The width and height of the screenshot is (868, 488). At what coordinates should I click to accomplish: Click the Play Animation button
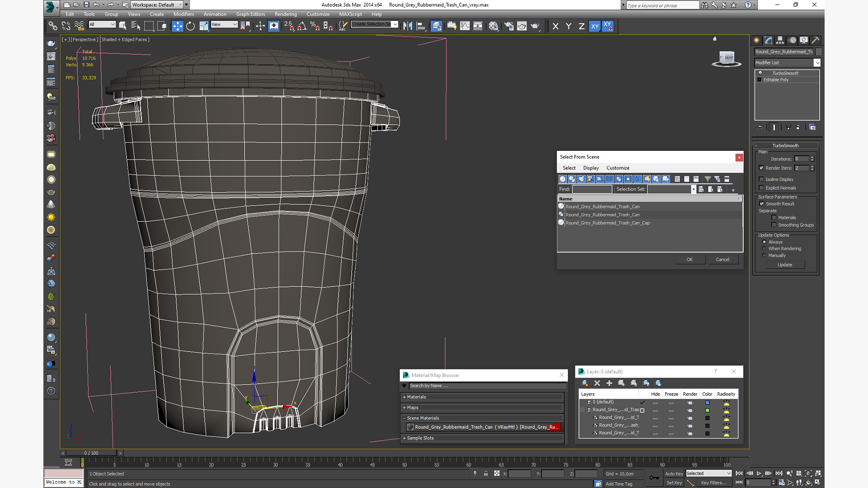coord(759,473)
